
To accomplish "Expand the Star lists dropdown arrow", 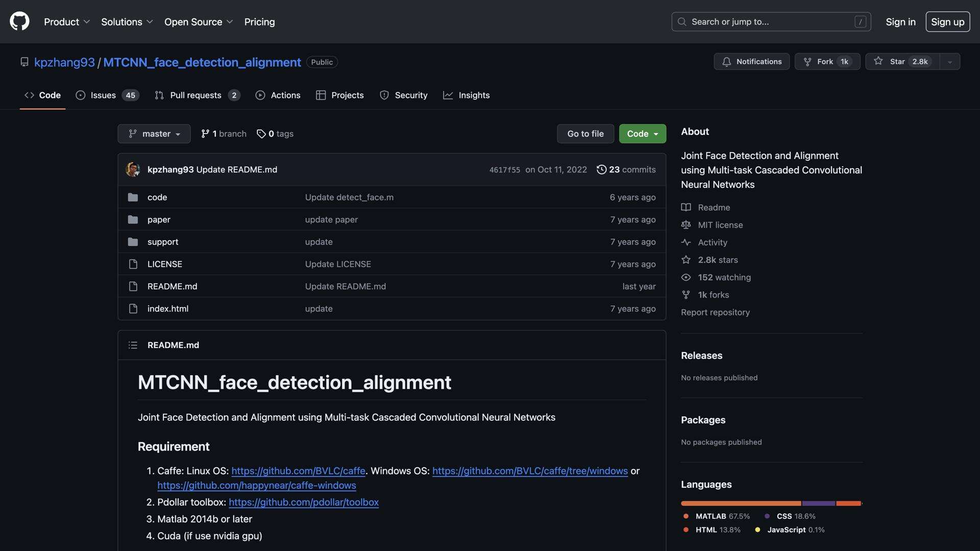I will (x=950, y=62).
